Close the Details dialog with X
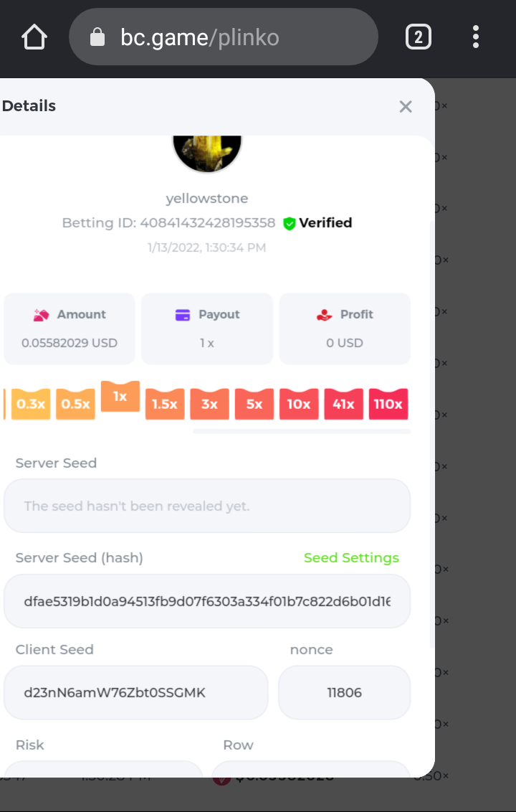516x812 pixels. coord(406,107)
